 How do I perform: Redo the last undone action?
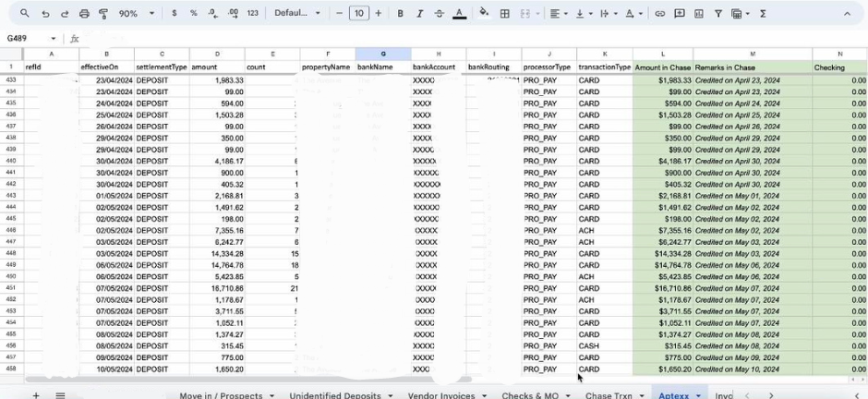(x=65, y=13)
